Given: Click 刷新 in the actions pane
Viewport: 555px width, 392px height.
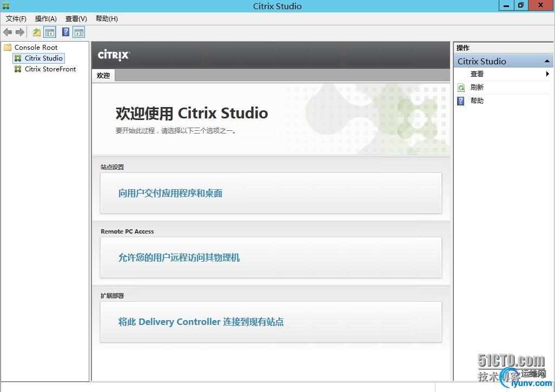Looking at the screenshot, I should (x=477, y=88).
